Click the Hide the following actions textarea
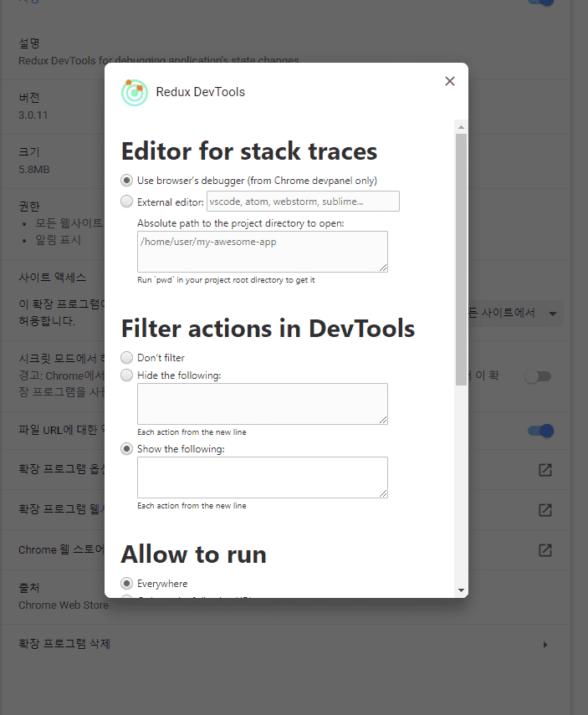588x715 pixels. (x=263, y=404)
